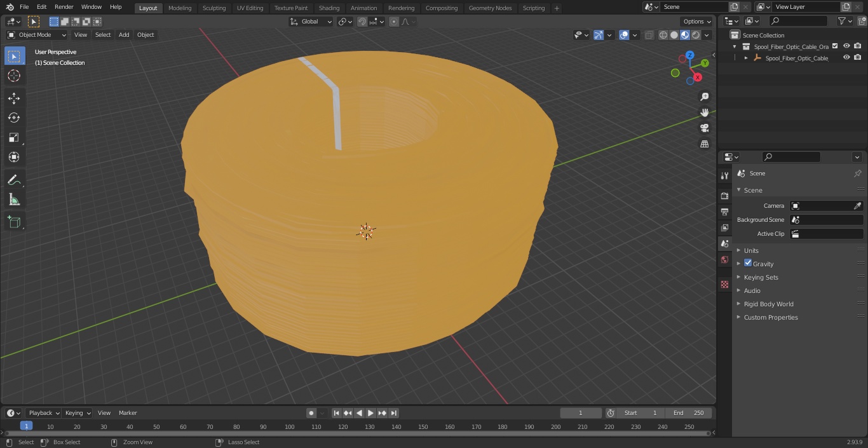Screen dimensions: 868x448
Task: Play the animation forward
Action: [370, 413]
